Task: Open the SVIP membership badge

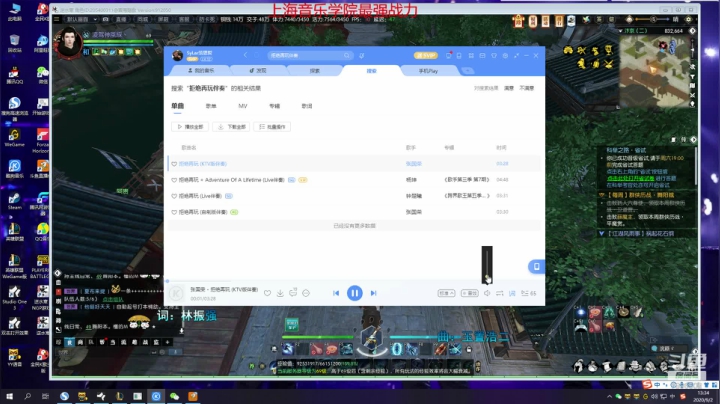Action: pos(426,56)
